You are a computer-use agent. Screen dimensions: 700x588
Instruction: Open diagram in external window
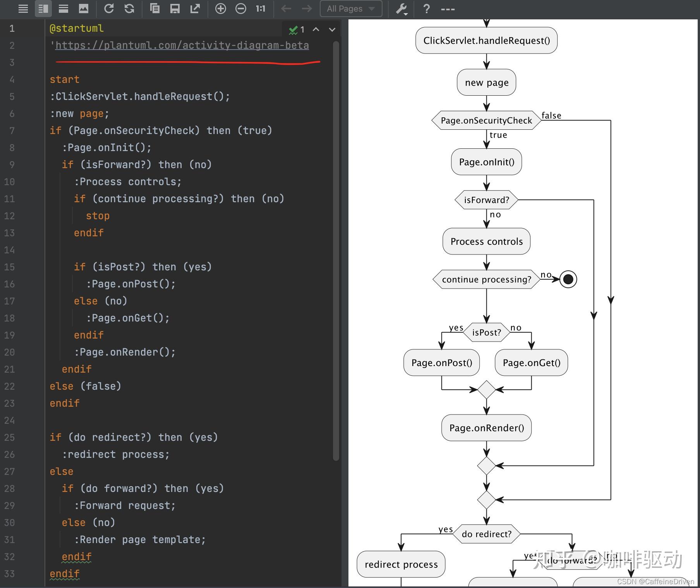click(x=195, y=9)
